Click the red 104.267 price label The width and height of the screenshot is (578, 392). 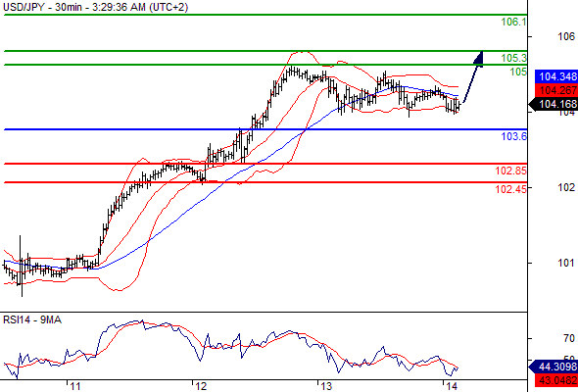(x=555, y=90)
